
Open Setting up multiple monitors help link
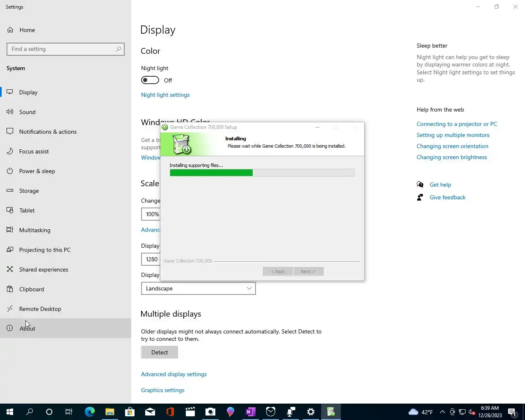[x=453, y=135]
